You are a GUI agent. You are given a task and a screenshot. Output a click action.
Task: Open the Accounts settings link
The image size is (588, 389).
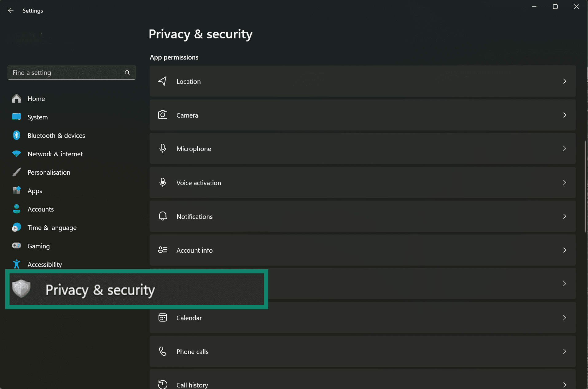pyautogui.click(x=40, y=209)
